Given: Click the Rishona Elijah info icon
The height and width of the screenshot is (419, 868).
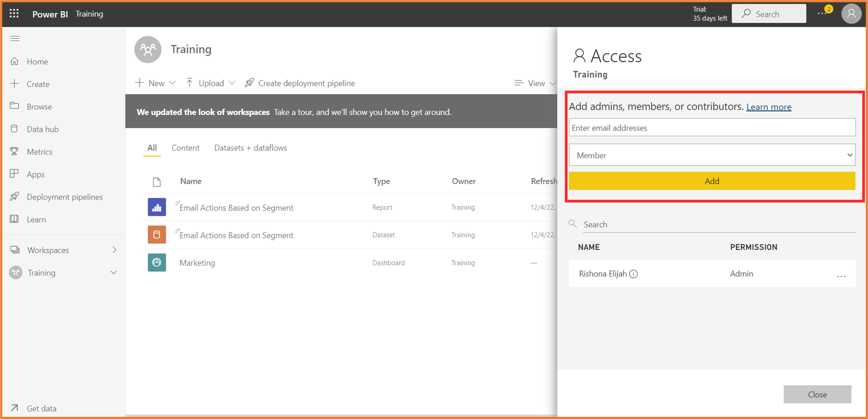Looking at the screenshot, I should [634, 273].
